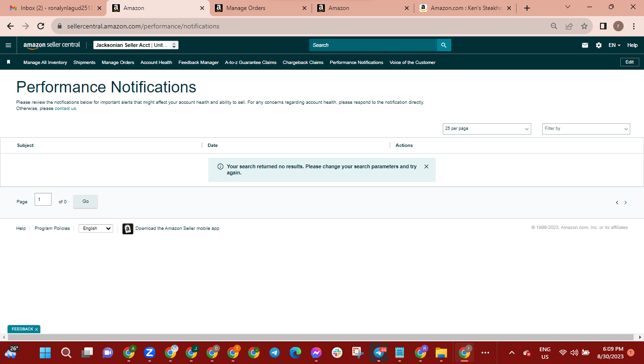
Task: Open the Chrome tab search chevron
Action: pyautogui.click(x=568, y=7)
